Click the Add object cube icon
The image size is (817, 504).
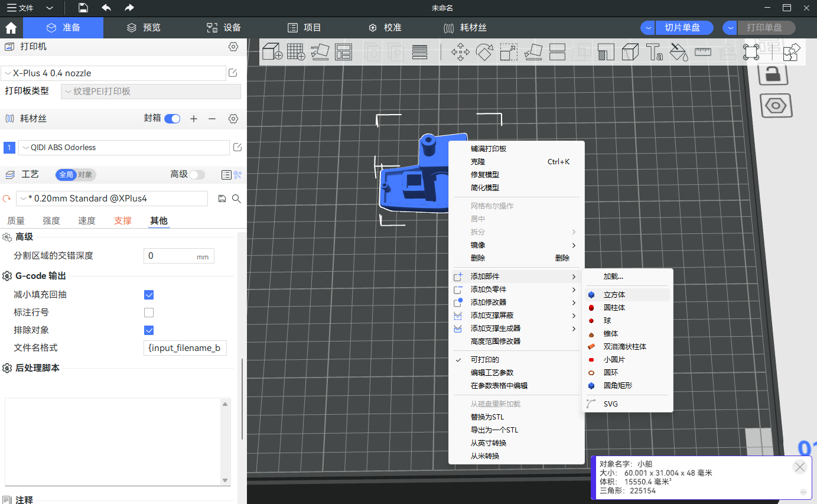(x=272, y=52)
